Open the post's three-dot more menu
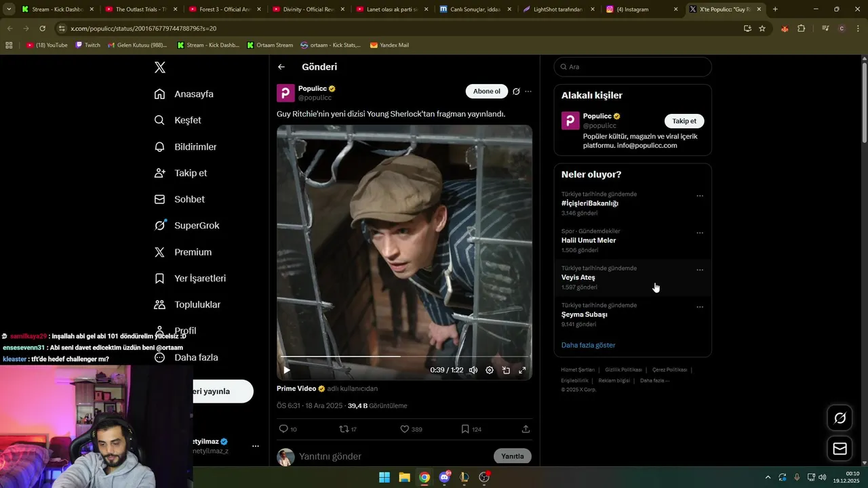 point(528,91)
